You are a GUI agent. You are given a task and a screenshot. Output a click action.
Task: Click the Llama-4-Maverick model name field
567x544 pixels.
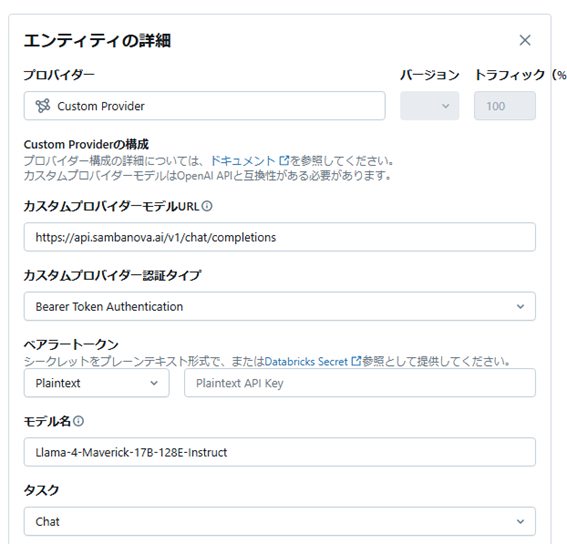280,452
